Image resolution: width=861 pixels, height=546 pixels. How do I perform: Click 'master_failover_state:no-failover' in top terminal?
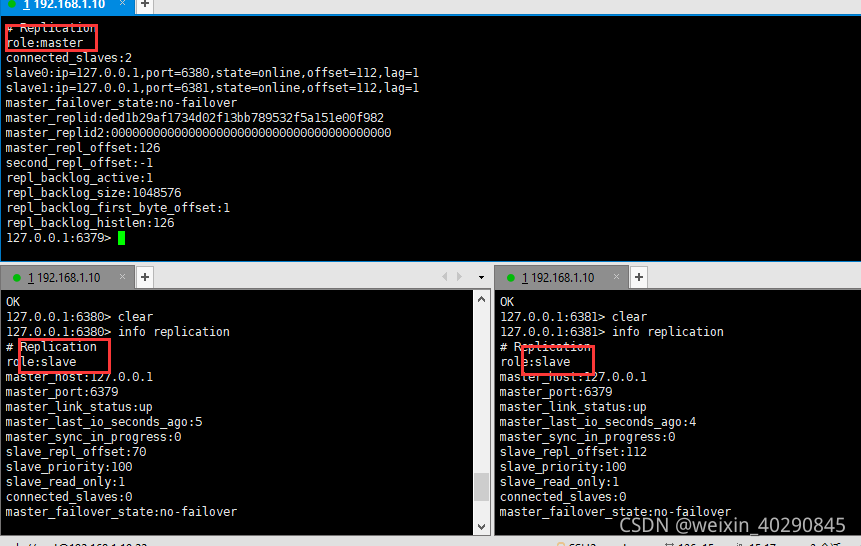121,103
